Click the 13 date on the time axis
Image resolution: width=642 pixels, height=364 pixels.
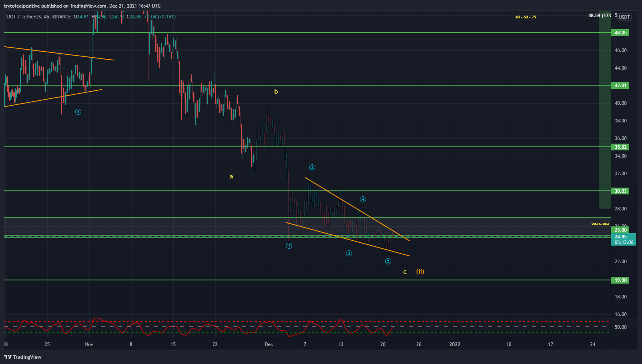(x=341, y=344)
